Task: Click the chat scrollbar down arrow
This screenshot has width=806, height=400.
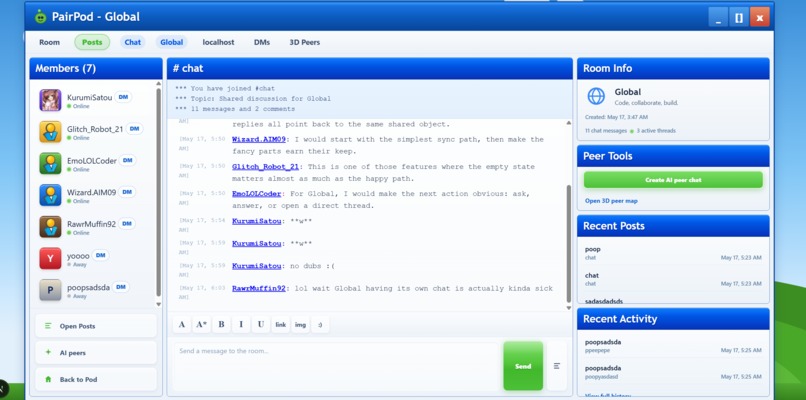Action: pyautogui.click(x=569, y=308)
